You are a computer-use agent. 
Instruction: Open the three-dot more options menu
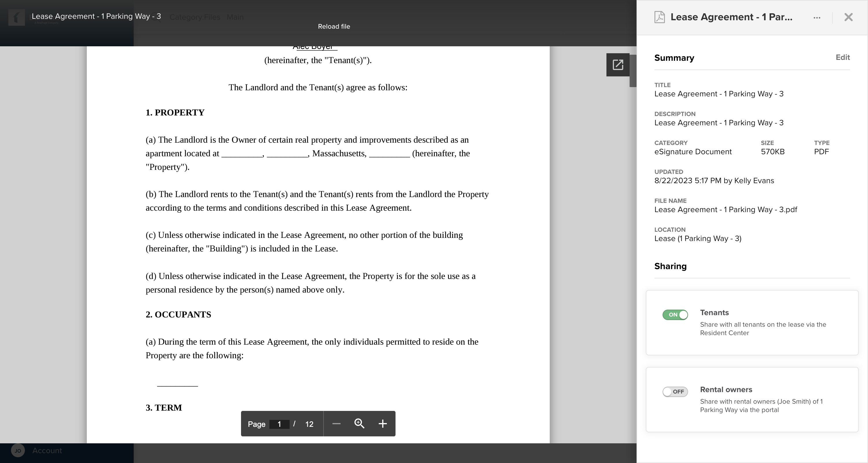817,18
